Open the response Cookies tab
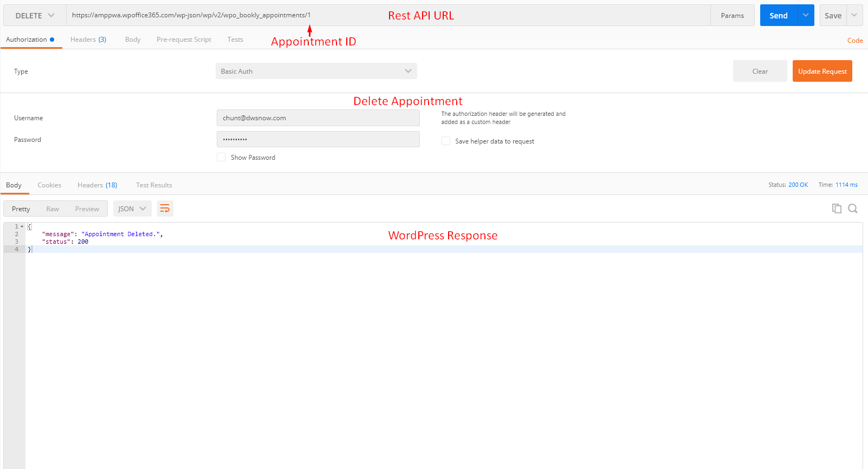 point(49,185)
